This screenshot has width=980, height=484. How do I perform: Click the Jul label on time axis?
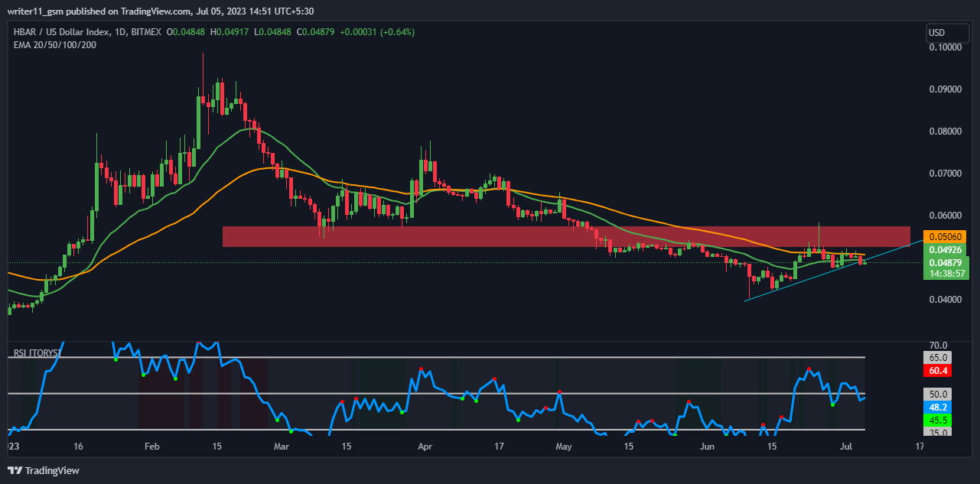[847, 445]
